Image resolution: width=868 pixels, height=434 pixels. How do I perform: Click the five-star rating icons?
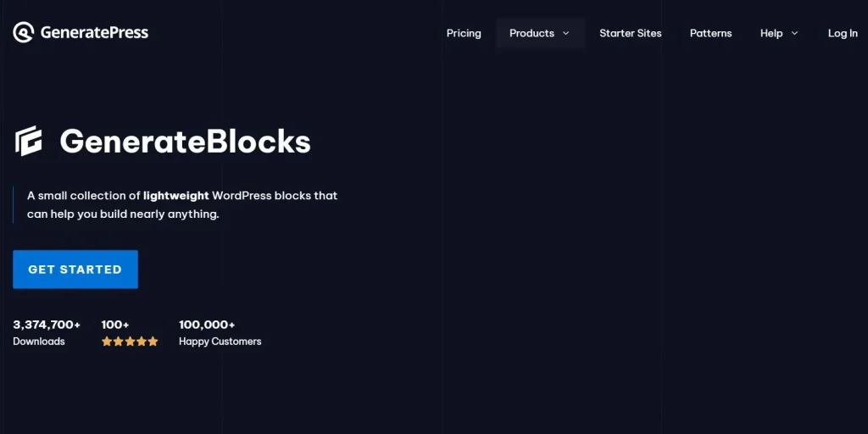point(130,342)
